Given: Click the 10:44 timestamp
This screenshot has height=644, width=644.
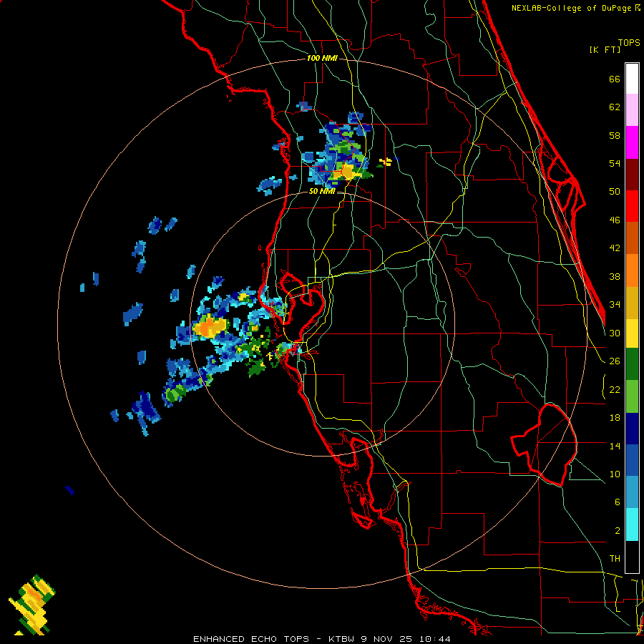Looking at the screenshot, I should (435, 639).
